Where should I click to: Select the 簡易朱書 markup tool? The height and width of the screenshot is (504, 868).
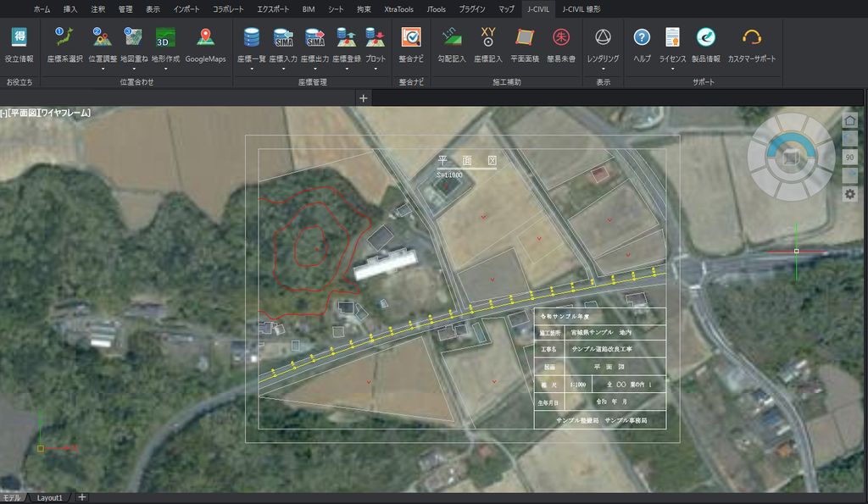(x=561, y=44)
